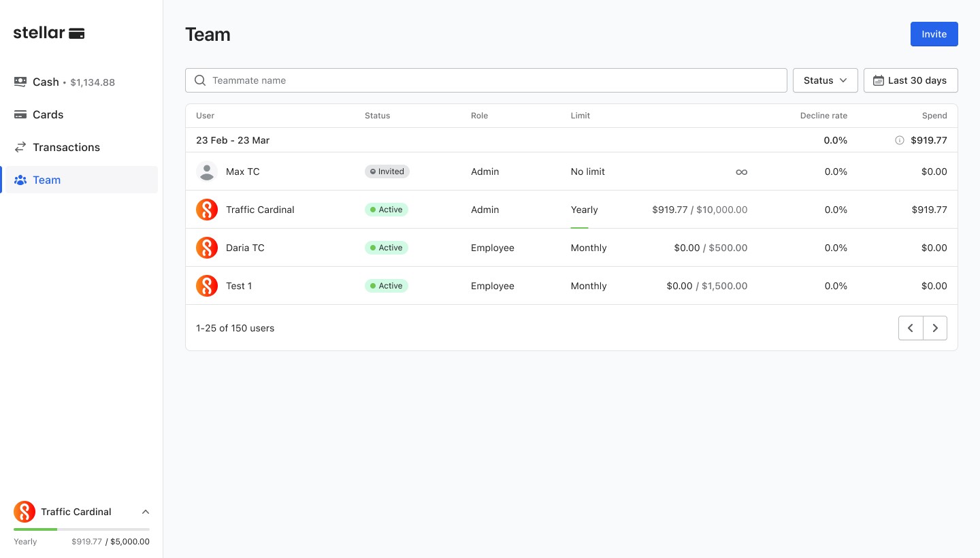Click Max TC's Admin role
980x558 pixels.
pyautogui.click(x=485, y=171)
